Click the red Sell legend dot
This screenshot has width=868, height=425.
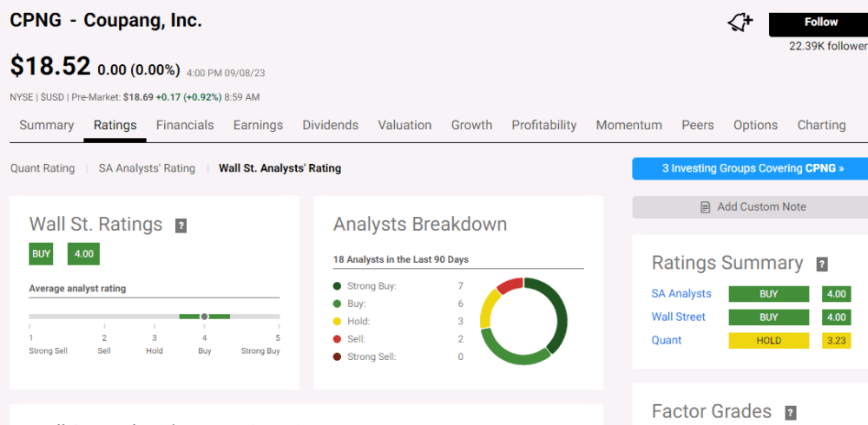(x=337, y=339)
